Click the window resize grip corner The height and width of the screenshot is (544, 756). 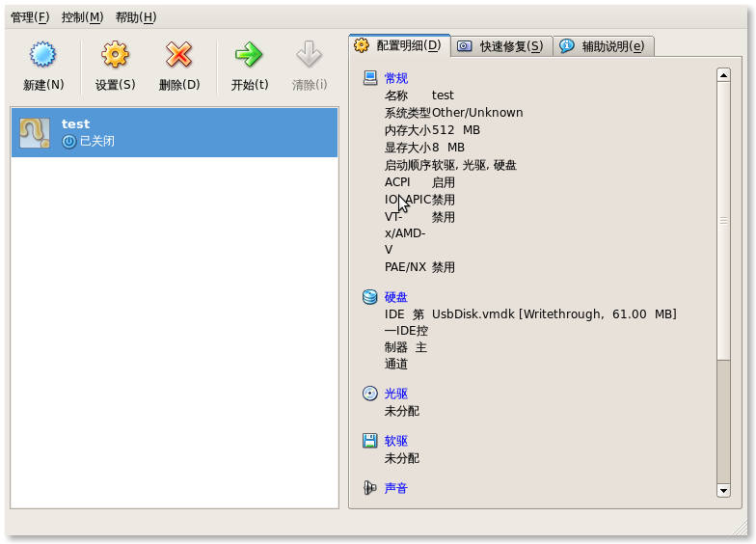pyautogui.click(x=741, y=529)
